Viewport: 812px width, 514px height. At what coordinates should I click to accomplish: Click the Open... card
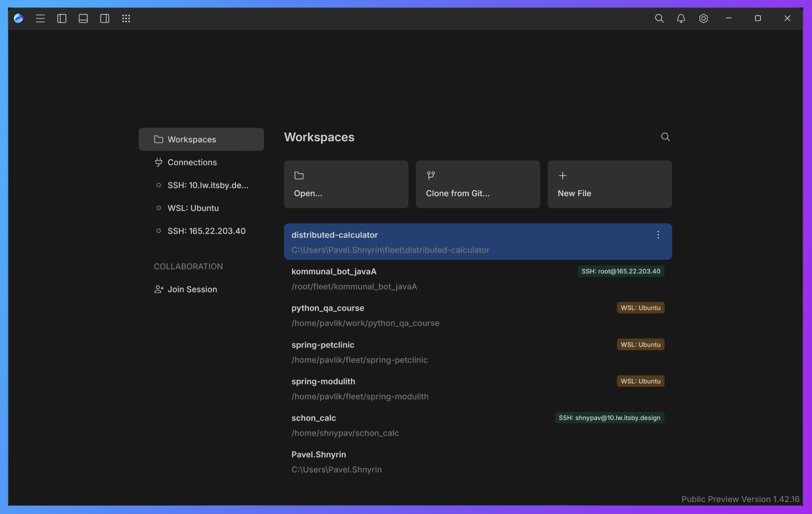(x=346, y=184)
